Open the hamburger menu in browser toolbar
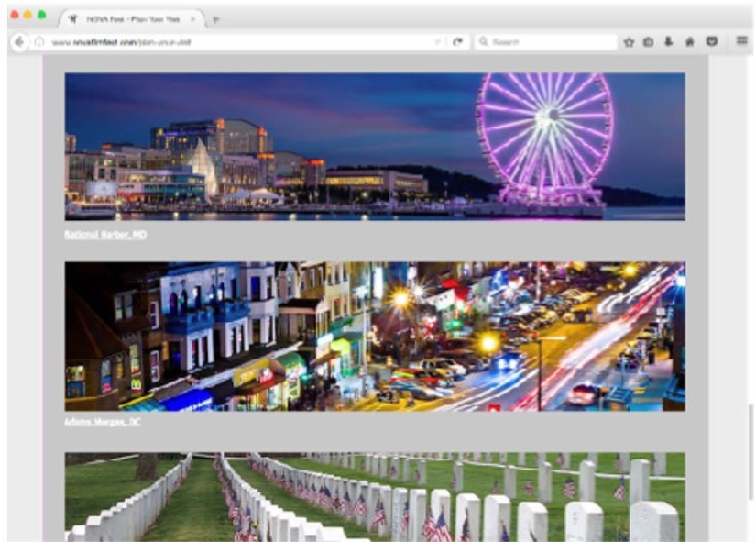Image resolution: width=756 pixels, height=542 pixels. click(741, 41)
